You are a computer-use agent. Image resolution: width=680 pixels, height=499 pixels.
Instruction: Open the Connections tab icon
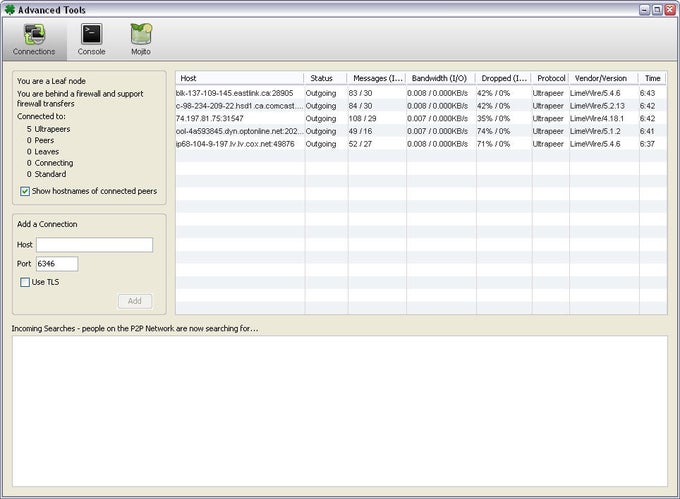(34, 34)
